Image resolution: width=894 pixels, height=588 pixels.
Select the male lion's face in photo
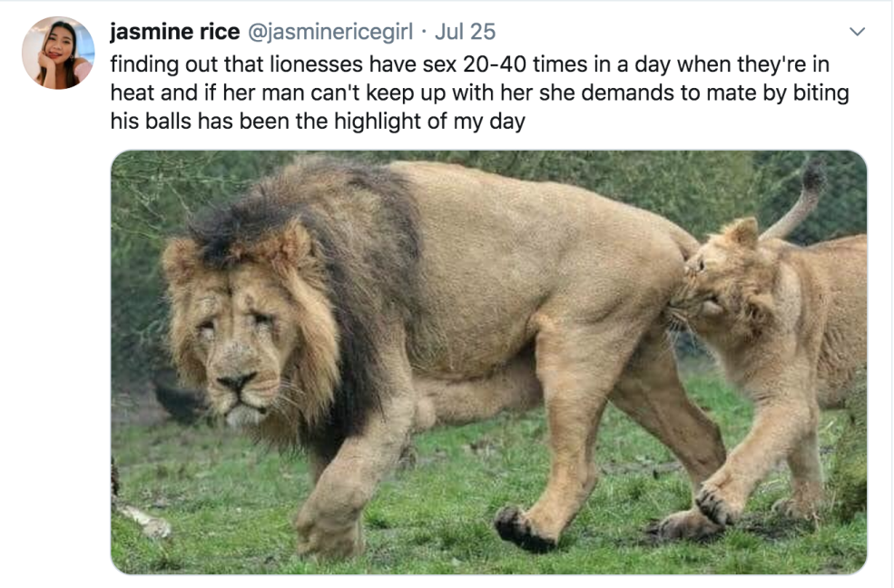[238, 354]
